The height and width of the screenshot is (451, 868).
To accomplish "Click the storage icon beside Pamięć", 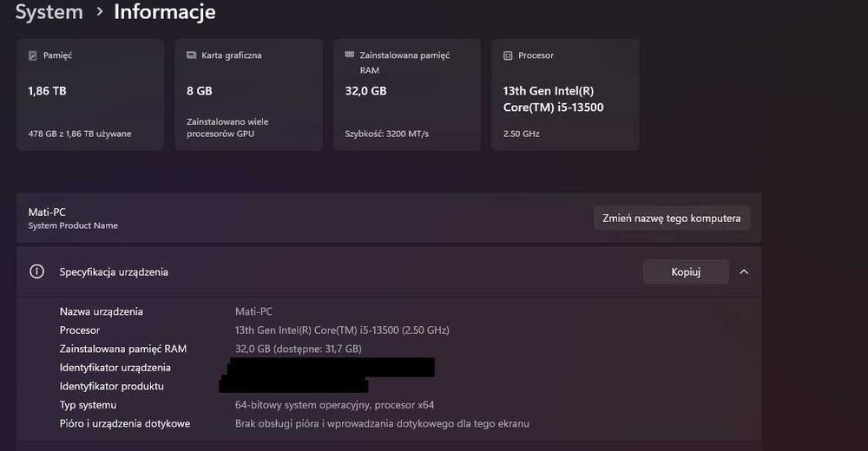I will (33, 56).
